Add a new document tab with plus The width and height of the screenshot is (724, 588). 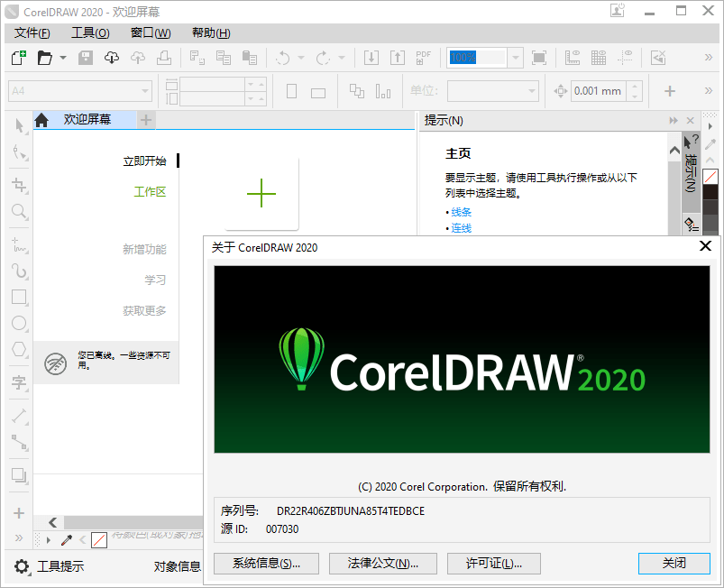click(x=146, y=120)
